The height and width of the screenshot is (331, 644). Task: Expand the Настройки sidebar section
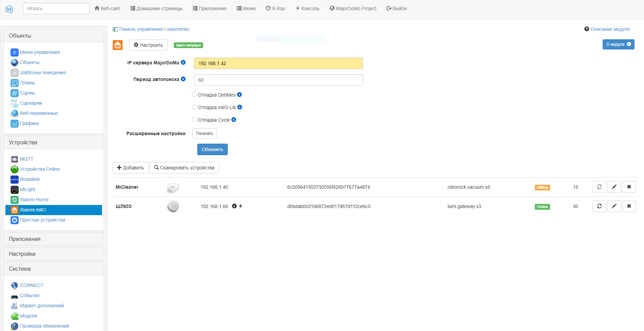click(x=54, y=254)
